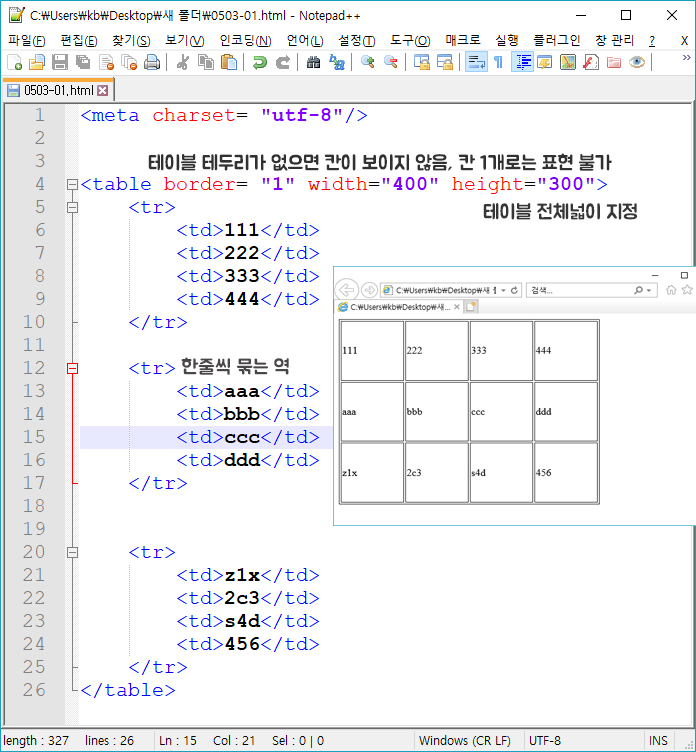Toggle synchronized horizontal scrolling icon

pyautogui.click(x=445, y=62)
